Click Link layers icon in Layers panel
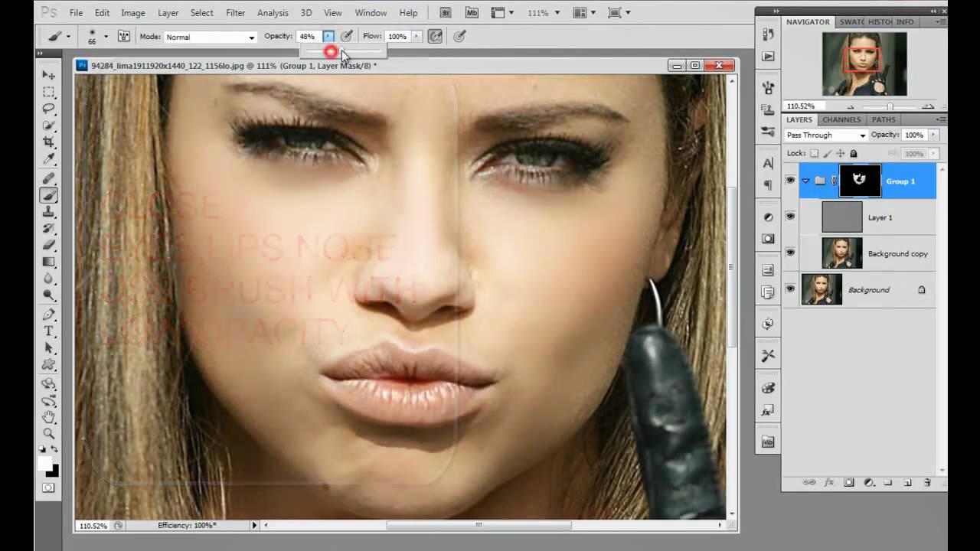This screenshot has height=551, width=980. pyautogui.click(x=809, y=483)
